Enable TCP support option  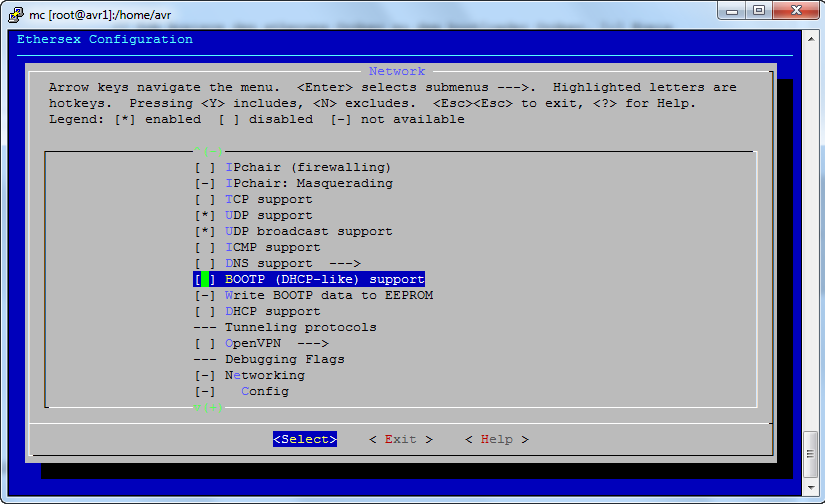click(x=205, y=199)
